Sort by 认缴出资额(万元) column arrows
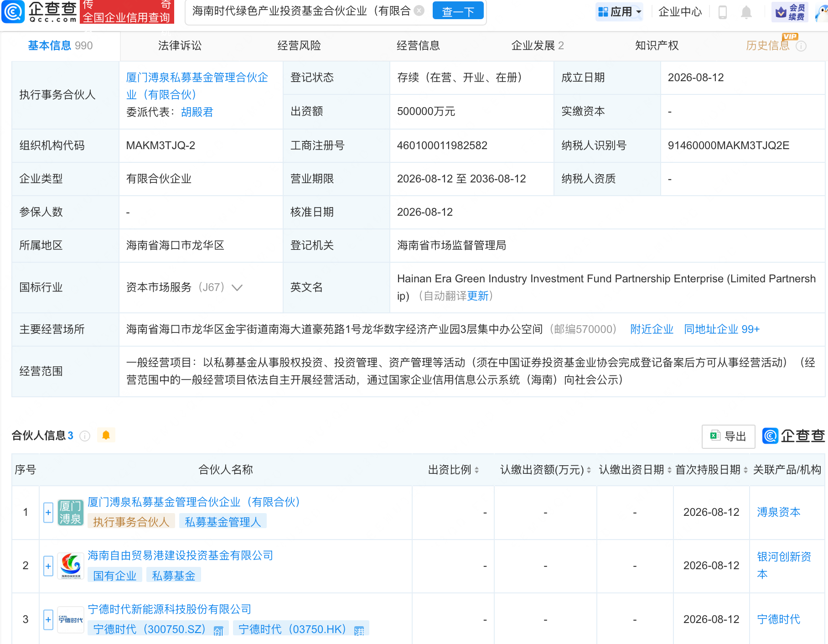 click(589, 470)
